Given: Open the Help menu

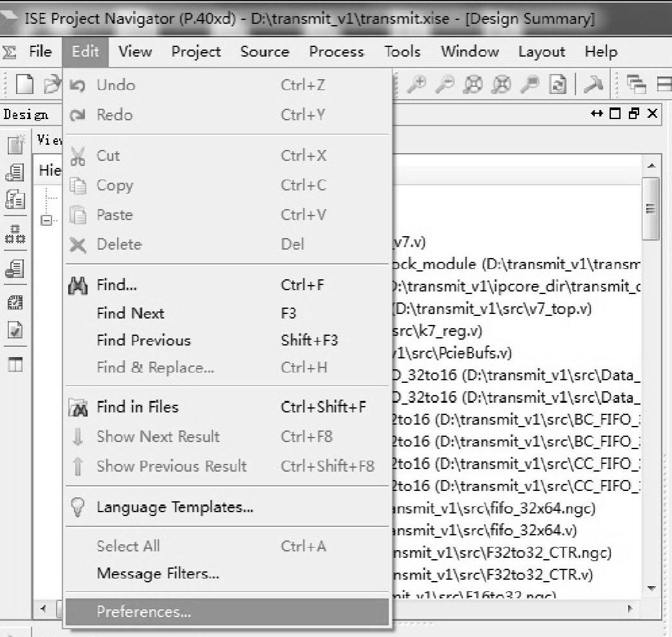Looking at the screenshot, I should [601, 51].
